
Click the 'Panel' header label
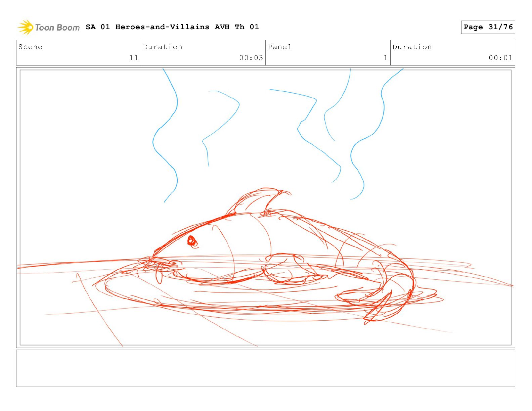pyautogui.click(x=280, y=47)
